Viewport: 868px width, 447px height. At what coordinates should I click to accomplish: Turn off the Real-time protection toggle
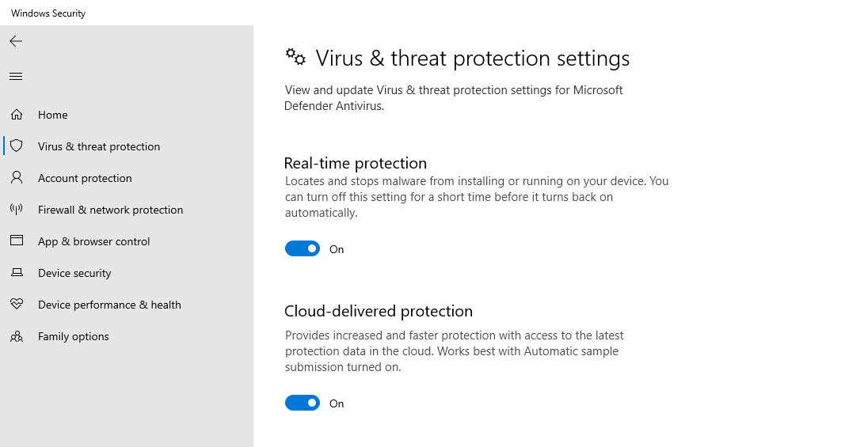pyautogui.click(x=303, y=249)
